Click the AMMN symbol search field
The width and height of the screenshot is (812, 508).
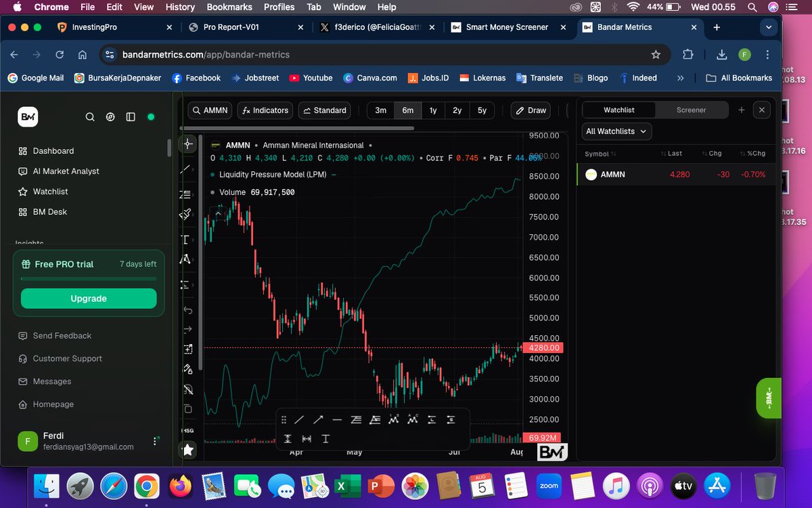(210, 110)
